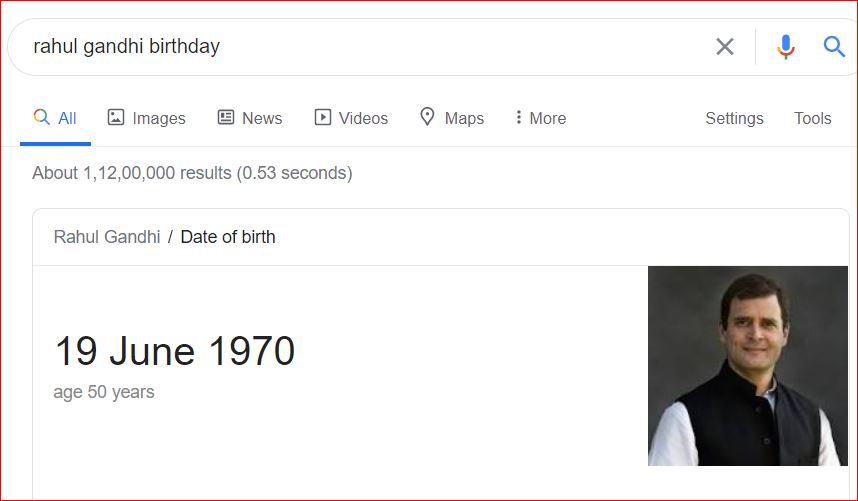Expand the More three-dot menu
Viewport: 858px width, 501px height.
pos(518,117)
